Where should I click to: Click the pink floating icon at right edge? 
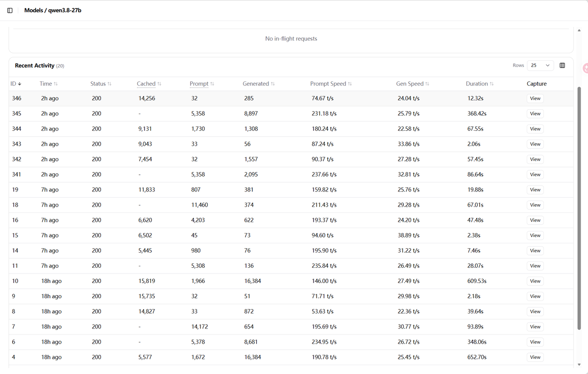585,68
